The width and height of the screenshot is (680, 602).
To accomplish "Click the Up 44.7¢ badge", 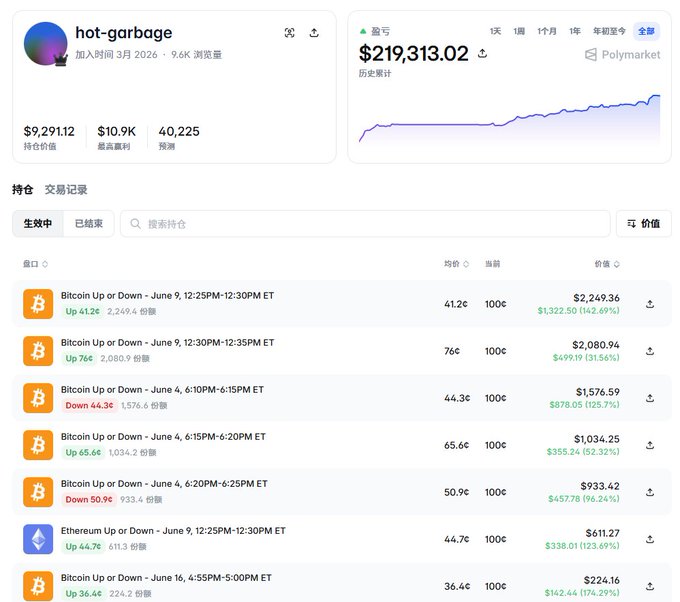I will tap(83, 546).
